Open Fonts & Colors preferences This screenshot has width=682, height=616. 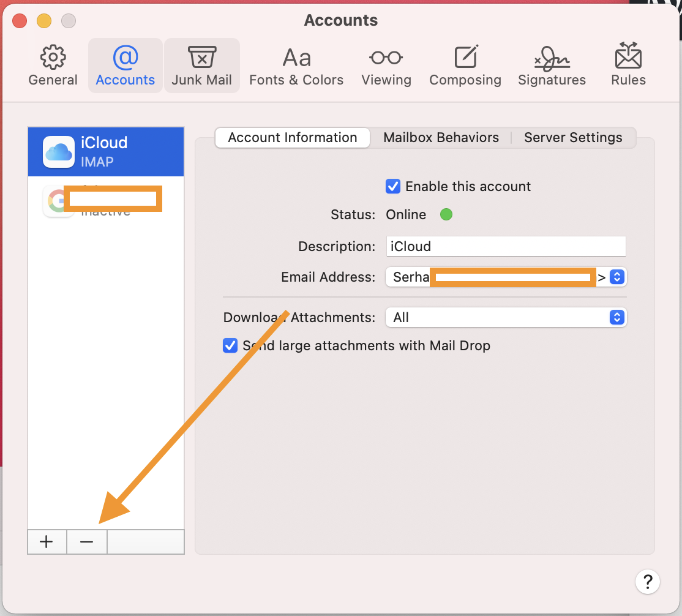[296, 66]
